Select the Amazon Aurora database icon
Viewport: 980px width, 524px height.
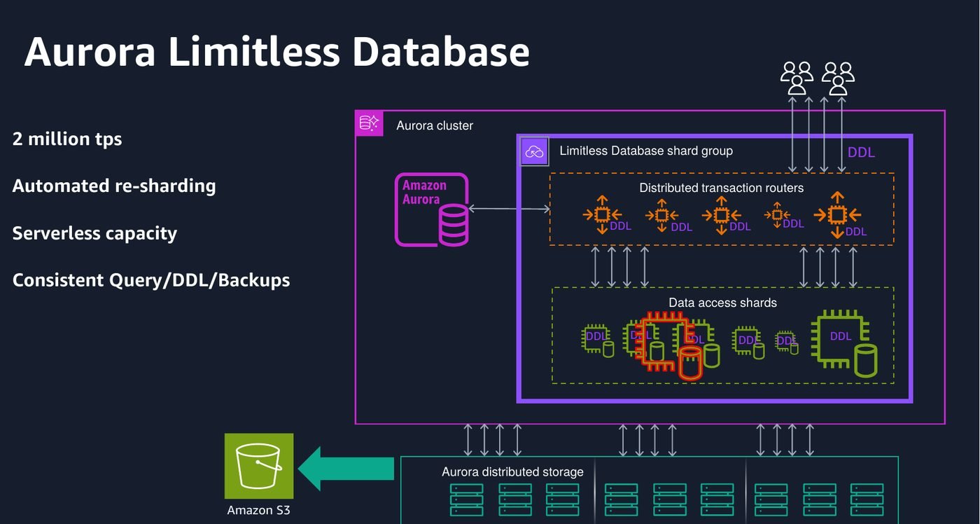click(431, 209)
